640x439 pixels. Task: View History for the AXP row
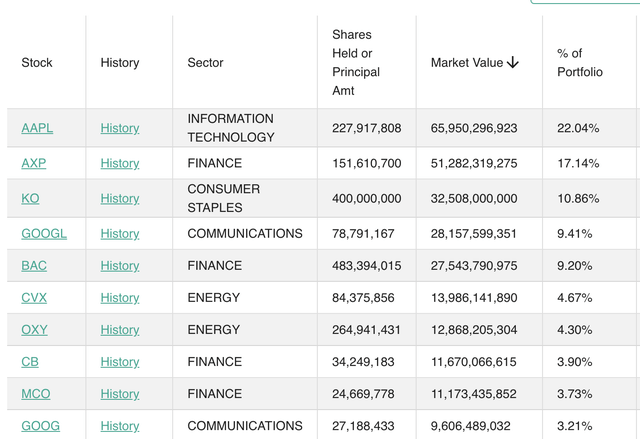click(x=120, y=163)
